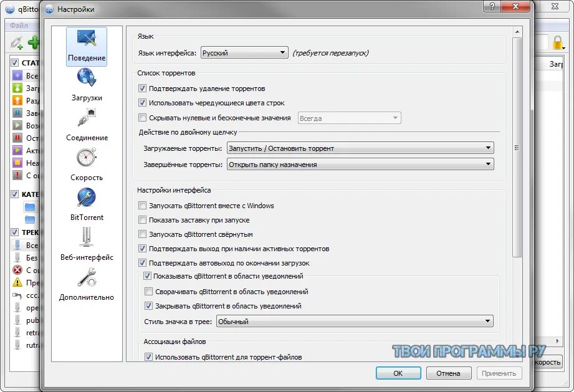
Task: Enable Запускать qBittorrent вместе с Windows
Action: [x=142, y=205]
